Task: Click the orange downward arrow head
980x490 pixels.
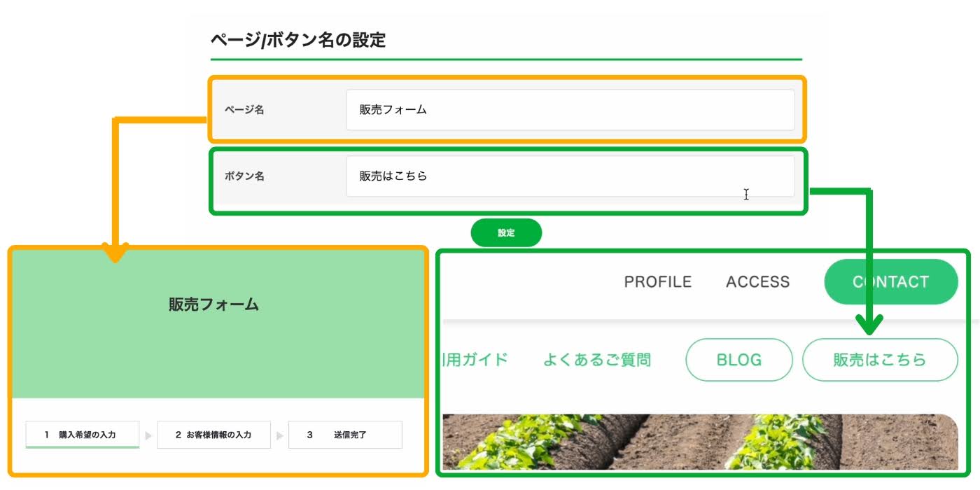Action: (116, 253)
